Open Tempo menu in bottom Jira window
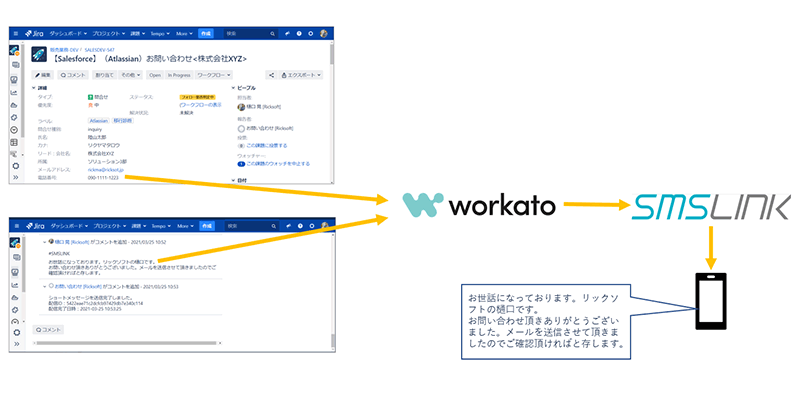 pyautogui.click(x=161, y=226)
